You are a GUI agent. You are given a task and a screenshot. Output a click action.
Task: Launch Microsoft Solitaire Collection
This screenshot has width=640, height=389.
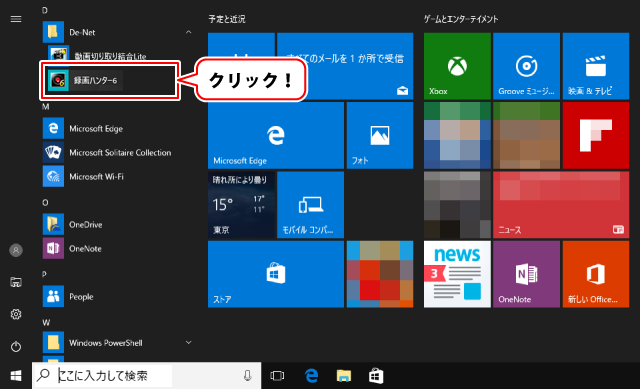118,153
